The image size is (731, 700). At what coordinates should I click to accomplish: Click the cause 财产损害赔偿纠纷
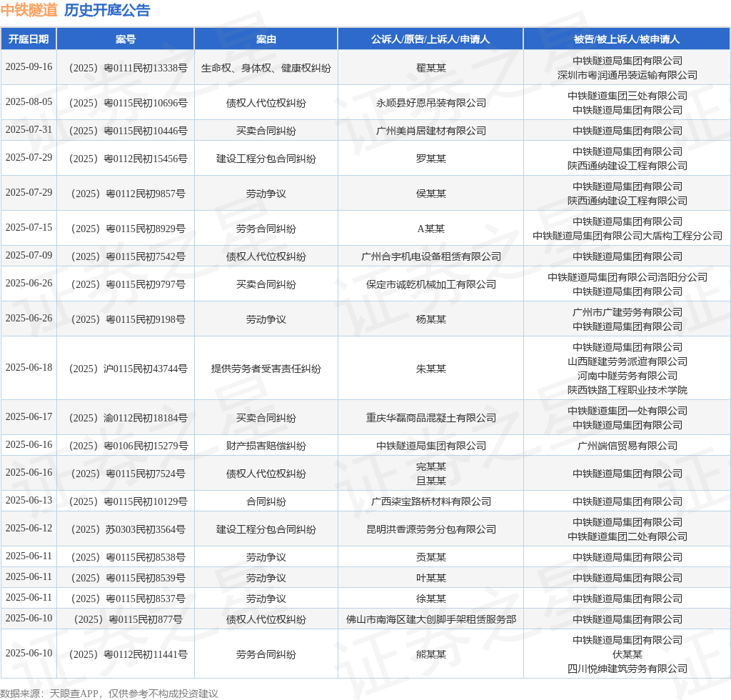click(x=266, y=446)
